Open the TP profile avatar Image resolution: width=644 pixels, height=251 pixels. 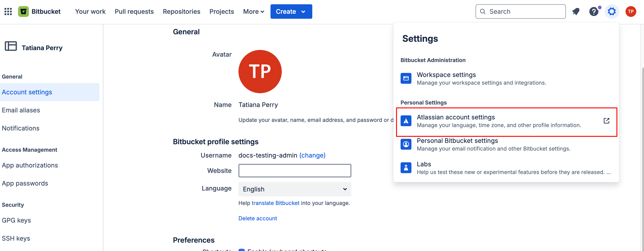pos(631,11)
